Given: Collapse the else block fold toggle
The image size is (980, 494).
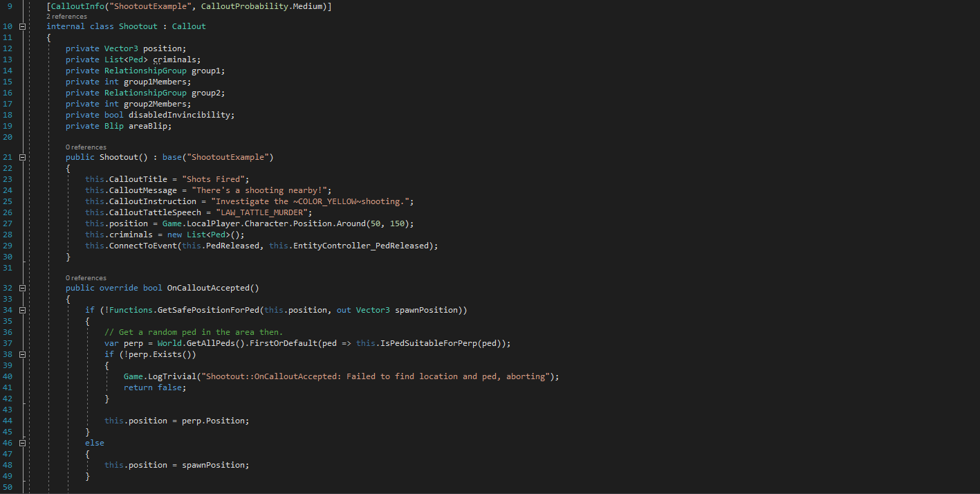Looking at the screenshot, I should pos(22,443).
